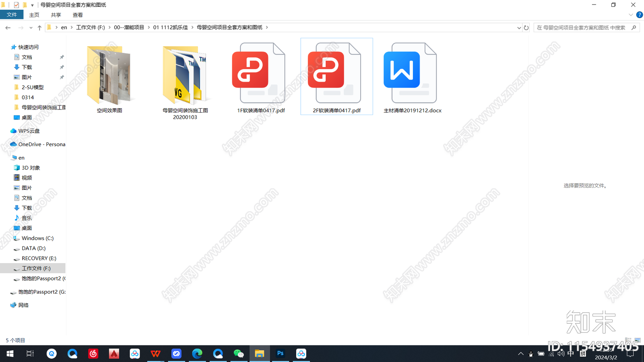
Task: Go up one folder level
Action: click(x=39, y=28)
